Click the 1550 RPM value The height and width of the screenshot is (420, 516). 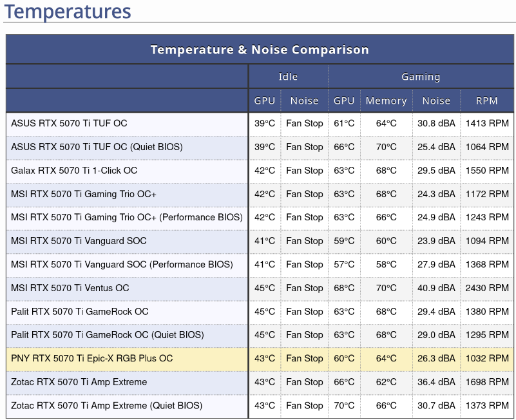(x=487, y=171)
